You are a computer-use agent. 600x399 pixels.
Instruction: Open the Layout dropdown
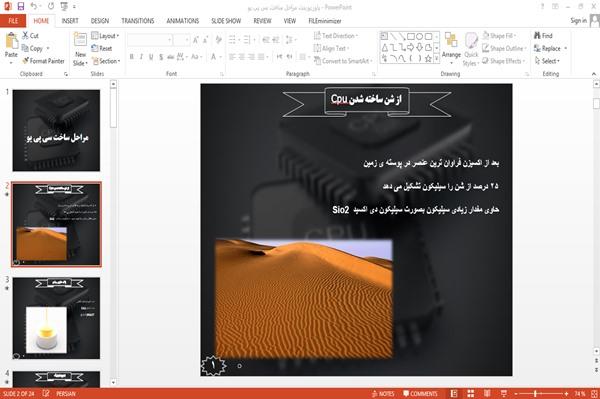point(105,36)
